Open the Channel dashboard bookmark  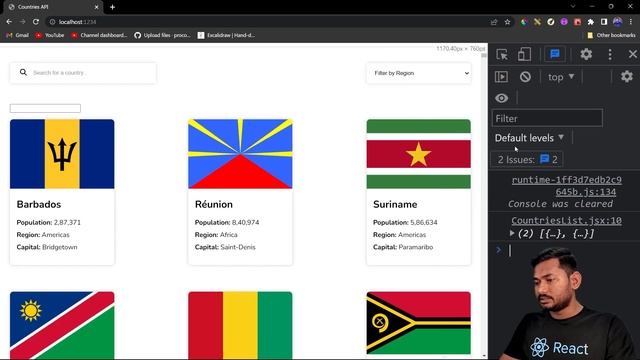coord(99,35)
